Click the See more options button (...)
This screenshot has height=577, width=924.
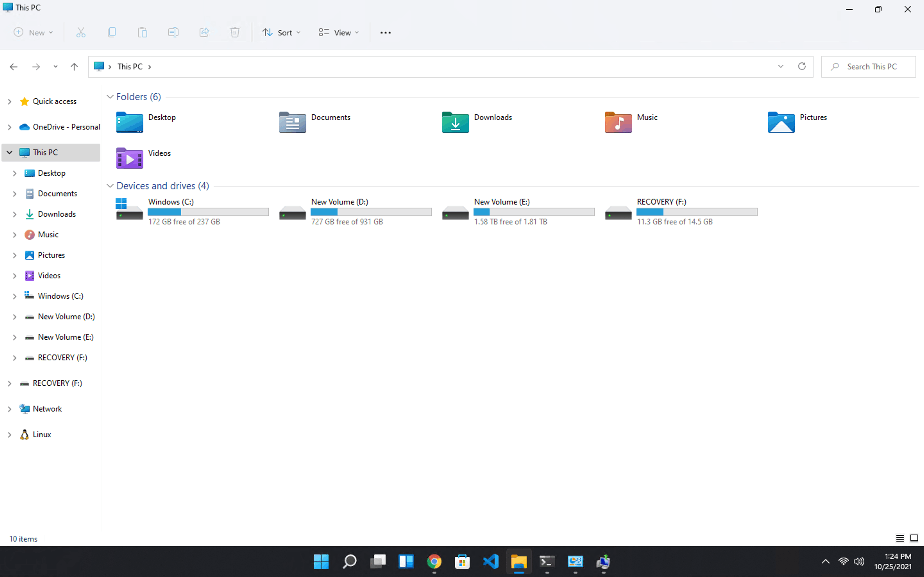(386, 32)
